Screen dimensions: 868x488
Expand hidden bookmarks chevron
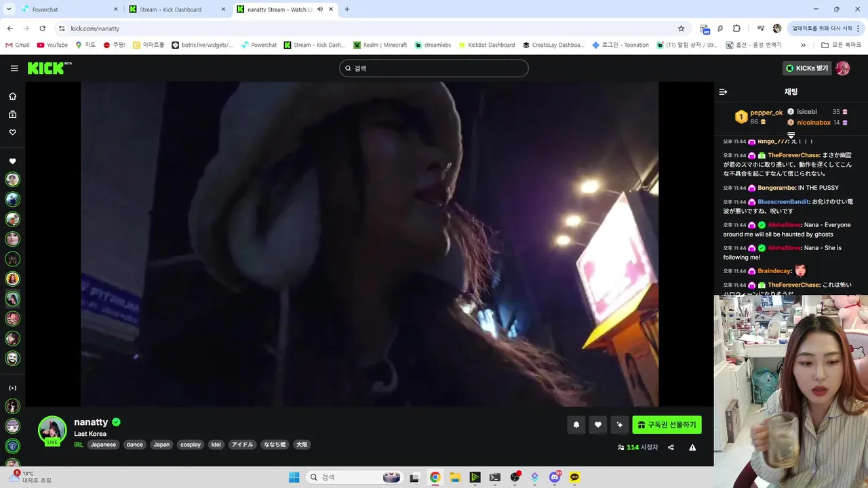804,45
